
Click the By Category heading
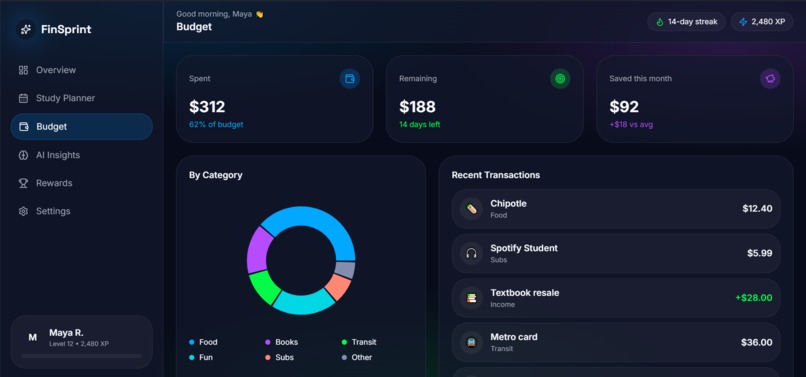coord(216,175)
